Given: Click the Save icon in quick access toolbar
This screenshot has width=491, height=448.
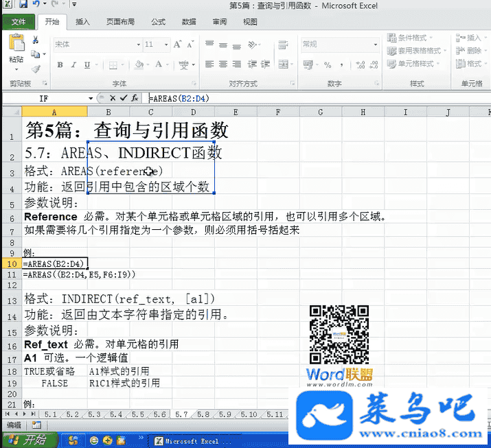Looking at the screenshot, I should (24, 5).
